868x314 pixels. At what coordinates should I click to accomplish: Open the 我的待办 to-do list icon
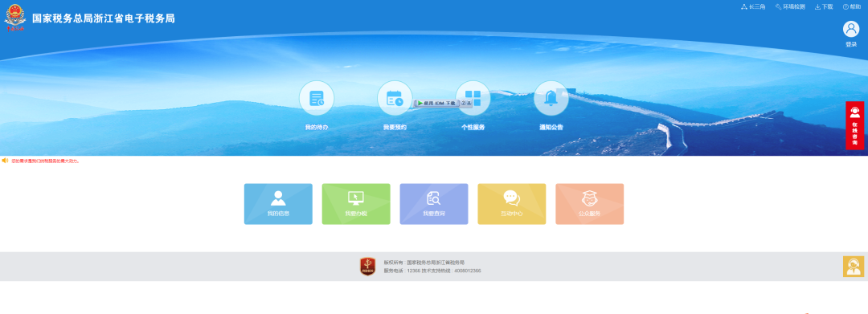pos(317,99)
